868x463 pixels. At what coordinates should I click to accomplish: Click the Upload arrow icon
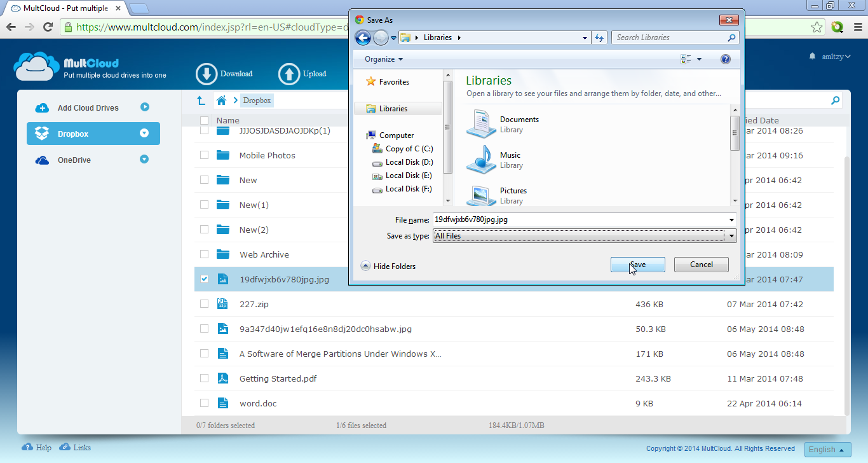(x=289, y=74)
